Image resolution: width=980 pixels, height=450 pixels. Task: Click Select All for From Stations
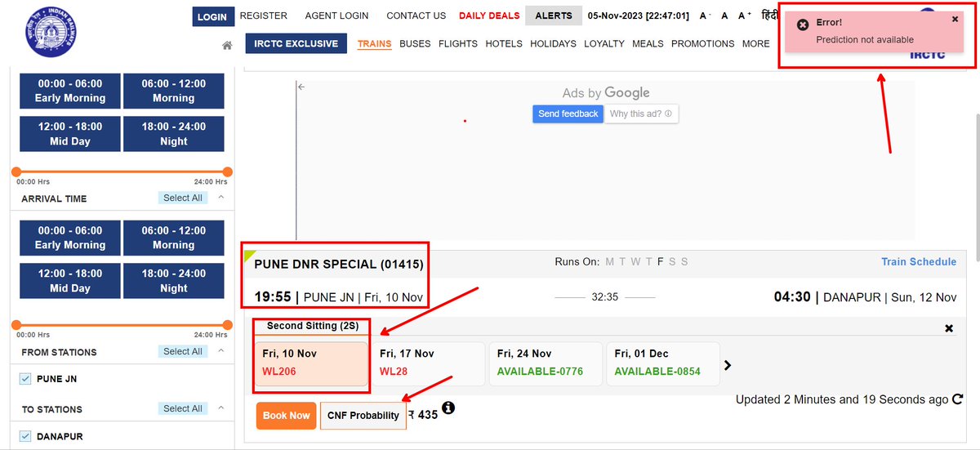(x=183, y=351)
